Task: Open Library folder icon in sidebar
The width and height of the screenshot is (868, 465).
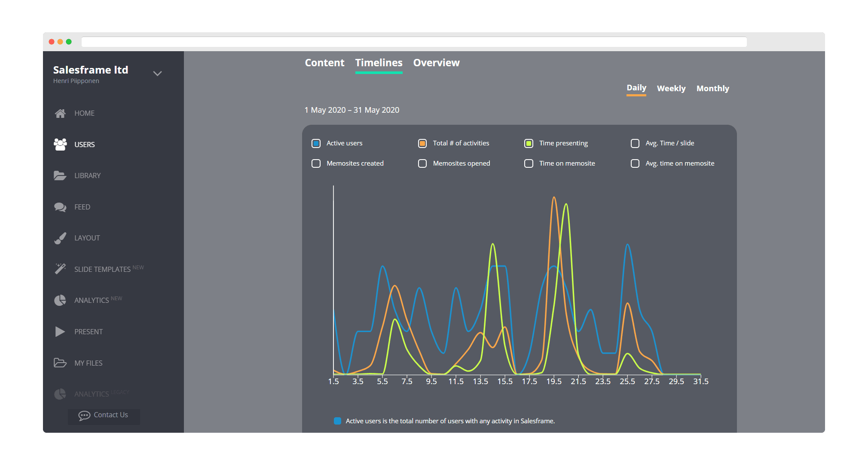Action: point(60,176)
